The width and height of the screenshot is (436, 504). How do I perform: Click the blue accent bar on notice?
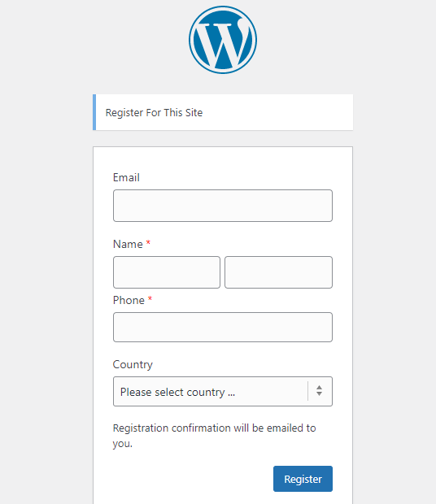[94, 112]
